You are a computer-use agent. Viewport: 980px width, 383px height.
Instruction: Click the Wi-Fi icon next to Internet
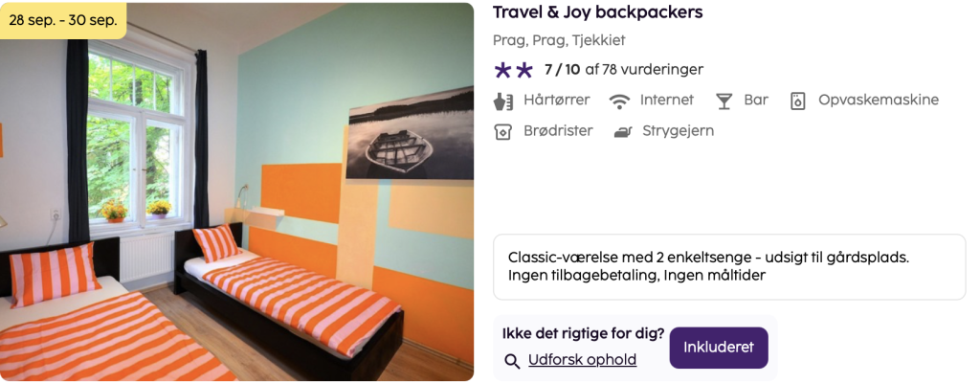619,101
